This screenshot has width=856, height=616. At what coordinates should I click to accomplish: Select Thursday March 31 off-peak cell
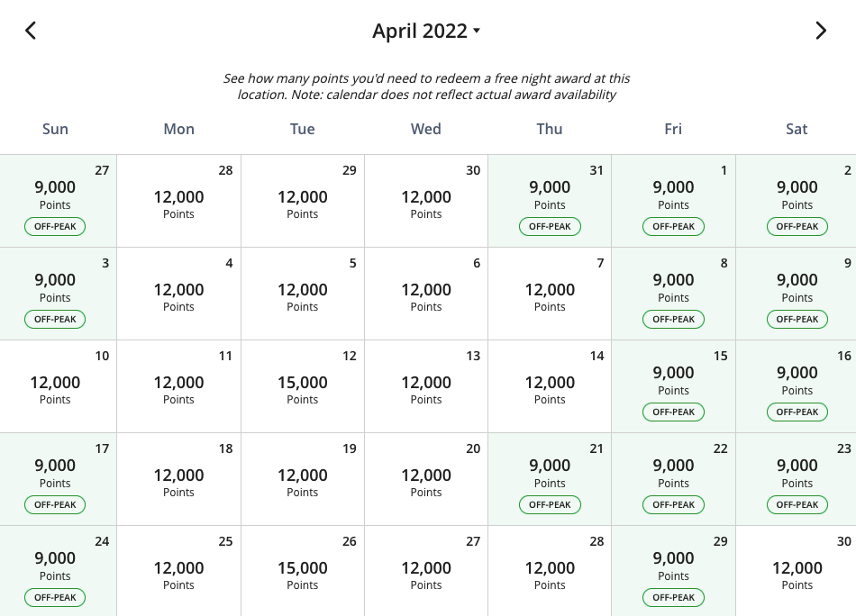tap(550, 201)
